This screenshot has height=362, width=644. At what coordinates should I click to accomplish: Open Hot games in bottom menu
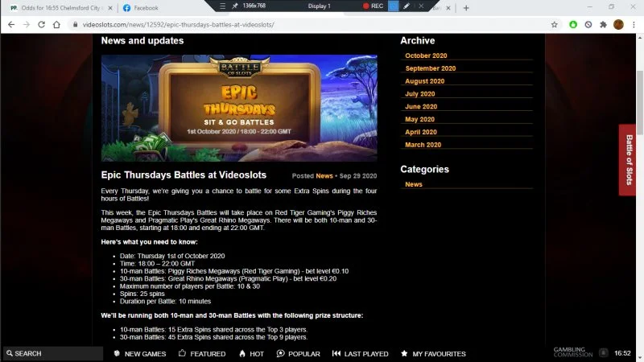pos(251,353)
